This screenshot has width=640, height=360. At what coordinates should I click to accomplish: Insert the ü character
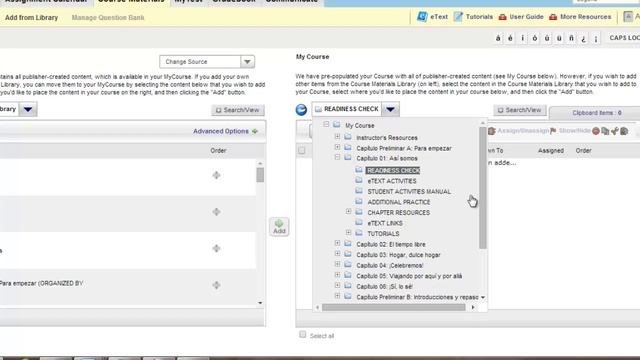[x=559, y=38]
